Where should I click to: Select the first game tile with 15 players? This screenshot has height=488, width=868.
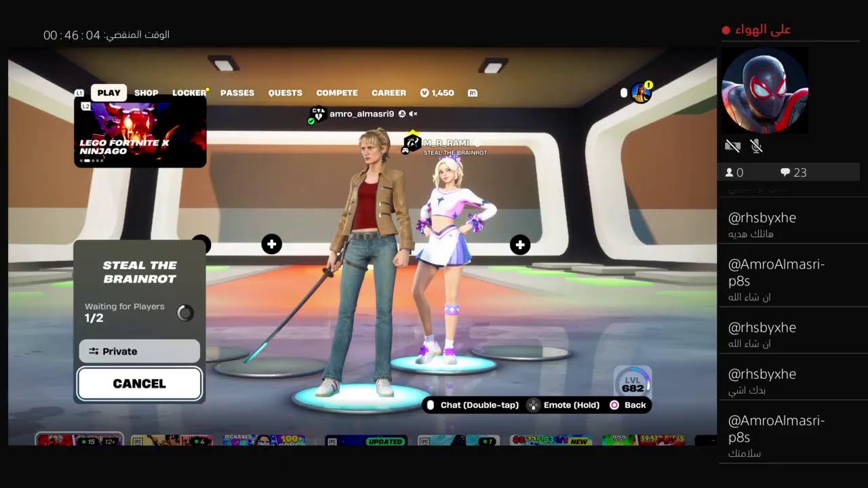click(x=79, y=439)
